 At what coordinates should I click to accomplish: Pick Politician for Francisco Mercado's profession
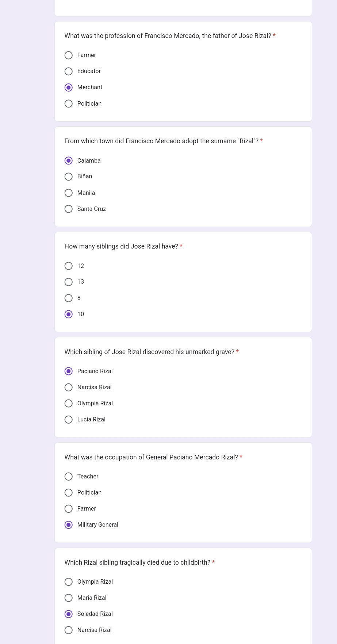pos(69,104)
